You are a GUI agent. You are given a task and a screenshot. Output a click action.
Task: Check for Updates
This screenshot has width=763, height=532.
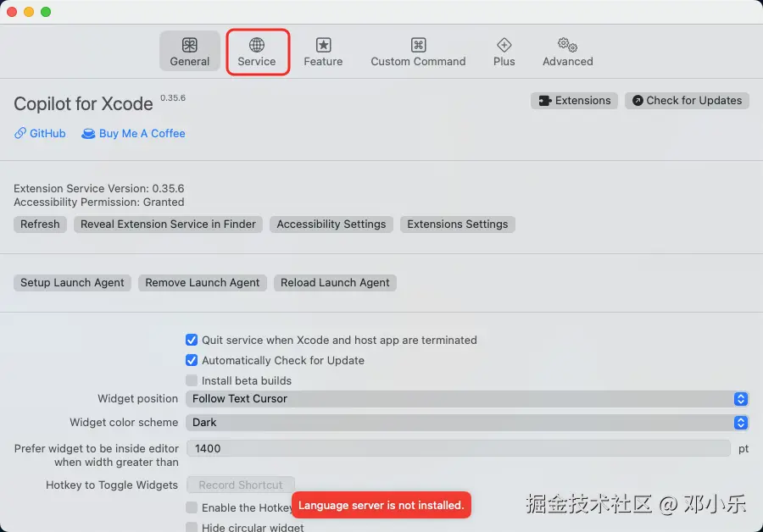(x=687, y=101)
